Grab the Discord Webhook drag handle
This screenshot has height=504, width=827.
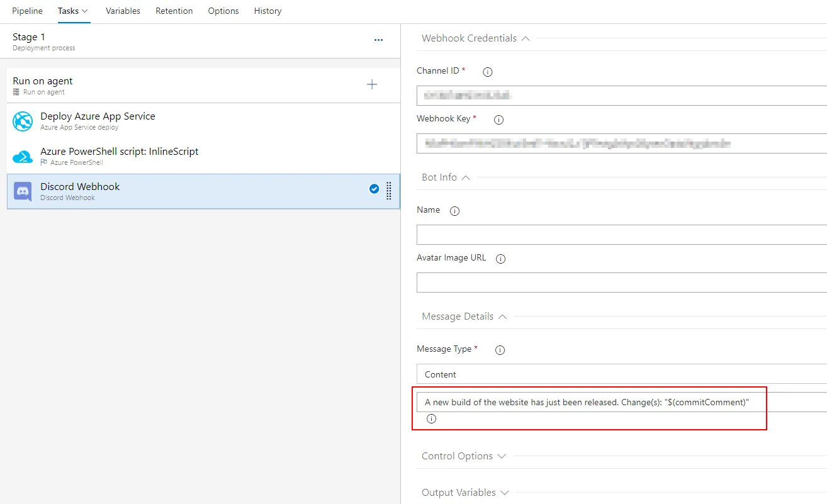(x=389, y=191)
